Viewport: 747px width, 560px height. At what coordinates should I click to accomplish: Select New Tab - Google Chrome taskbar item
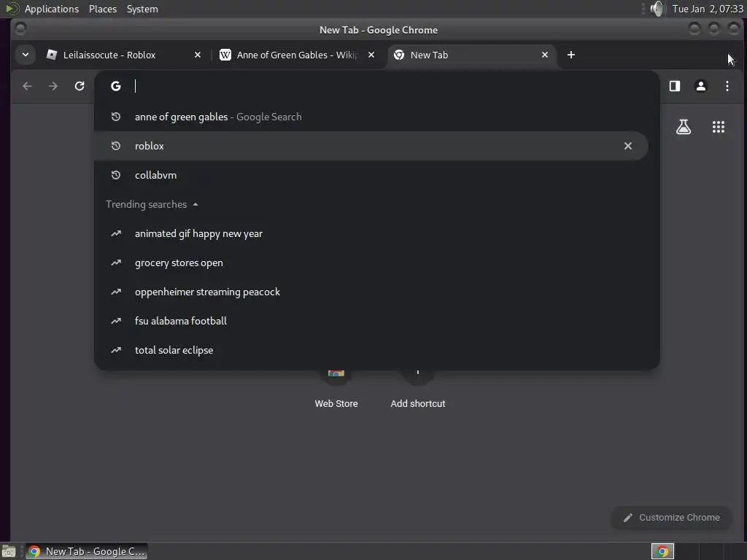tap(86, 551)
